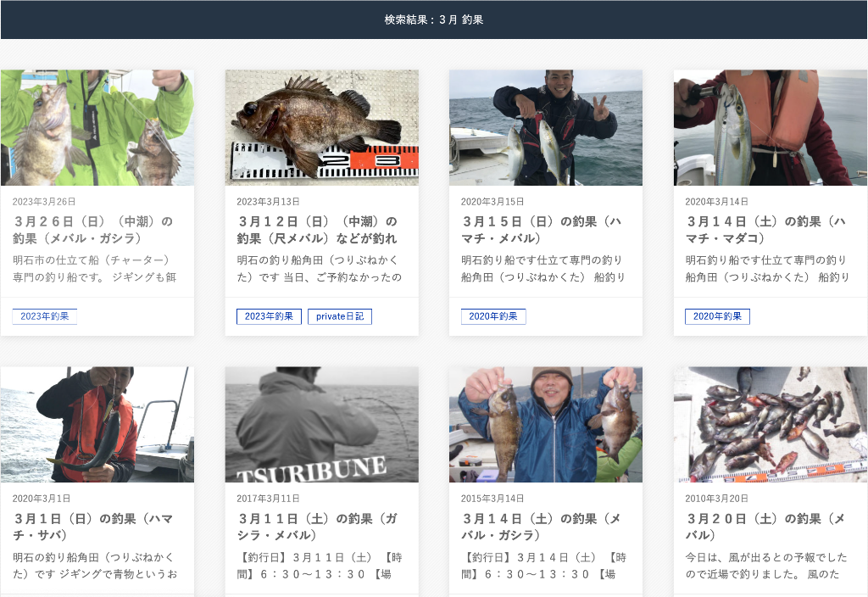Screen dimensions: 868x597
Task: Open the ３月１２日（日）尺メバル post title
Action: (x=317, y=230)
